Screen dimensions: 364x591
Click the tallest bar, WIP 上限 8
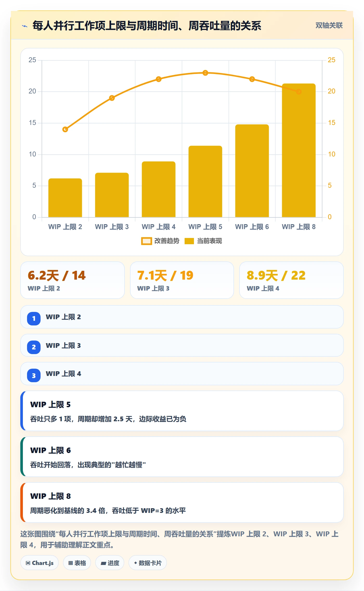tap(299, 150)
